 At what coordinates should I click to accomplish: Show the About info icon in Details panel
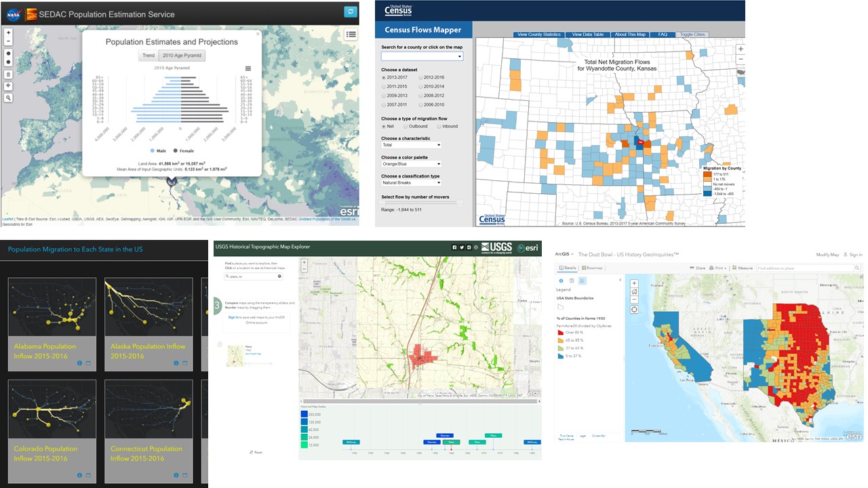(561, 281)
